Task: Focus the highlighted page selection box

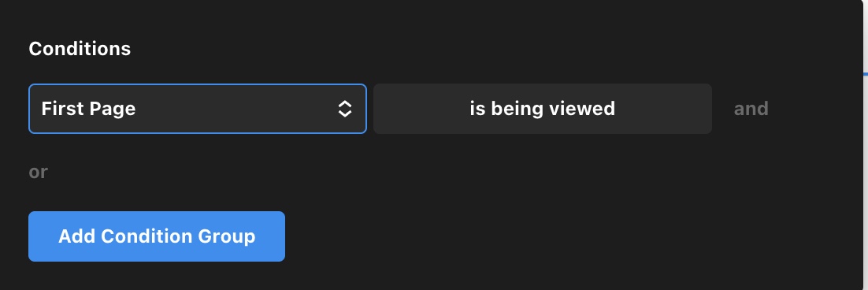Action: point(197,109)
